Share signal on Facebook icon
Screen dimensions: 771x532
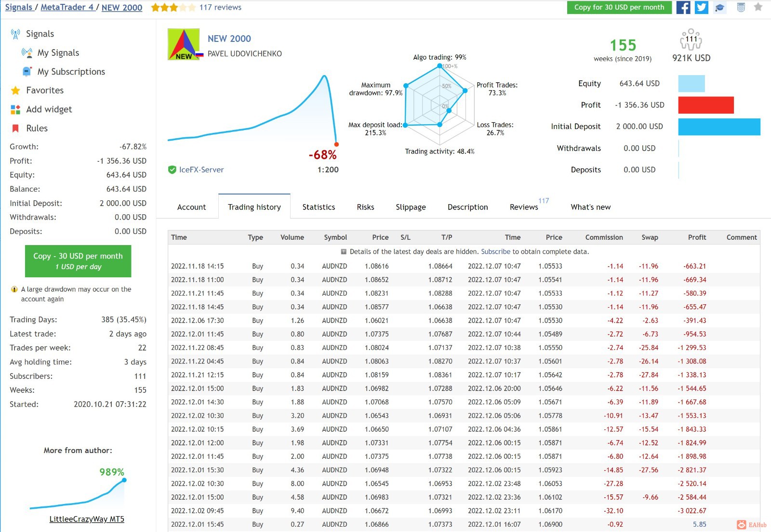[x=683, y=7]
